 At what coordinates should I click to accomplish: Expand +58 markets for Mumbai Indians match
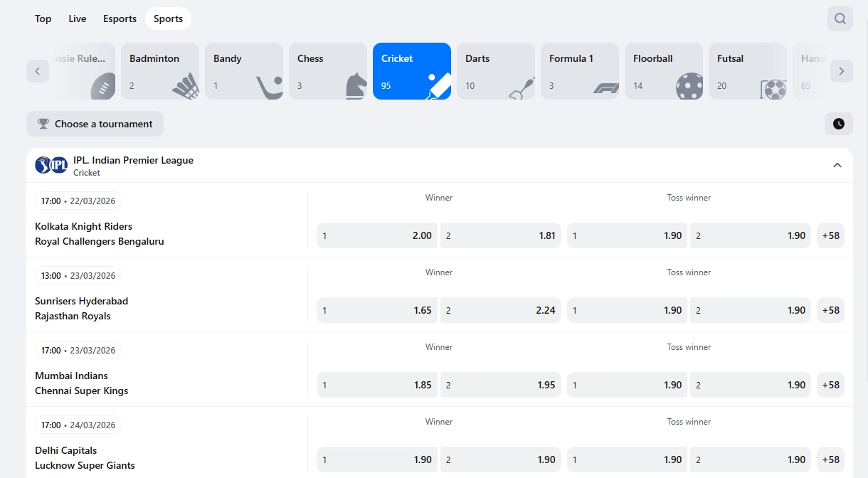(830, 385)
